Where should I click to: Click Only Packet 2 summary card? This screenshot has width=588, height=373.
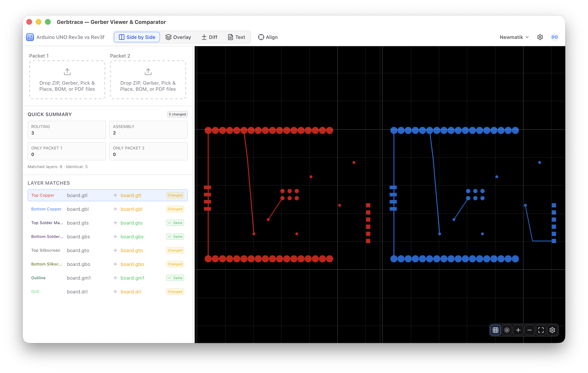point(148,151)
